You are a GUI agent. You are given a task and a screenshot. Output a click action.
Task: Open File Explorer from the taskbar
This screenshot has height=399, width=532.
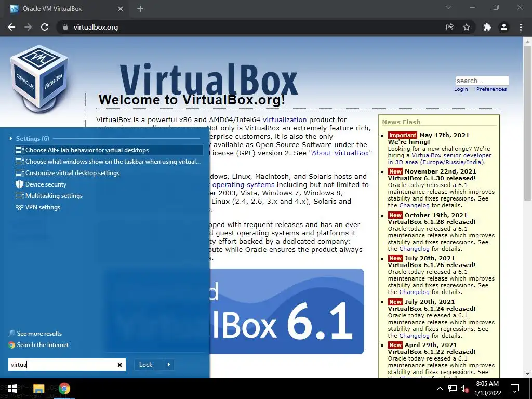pos(38,389)
